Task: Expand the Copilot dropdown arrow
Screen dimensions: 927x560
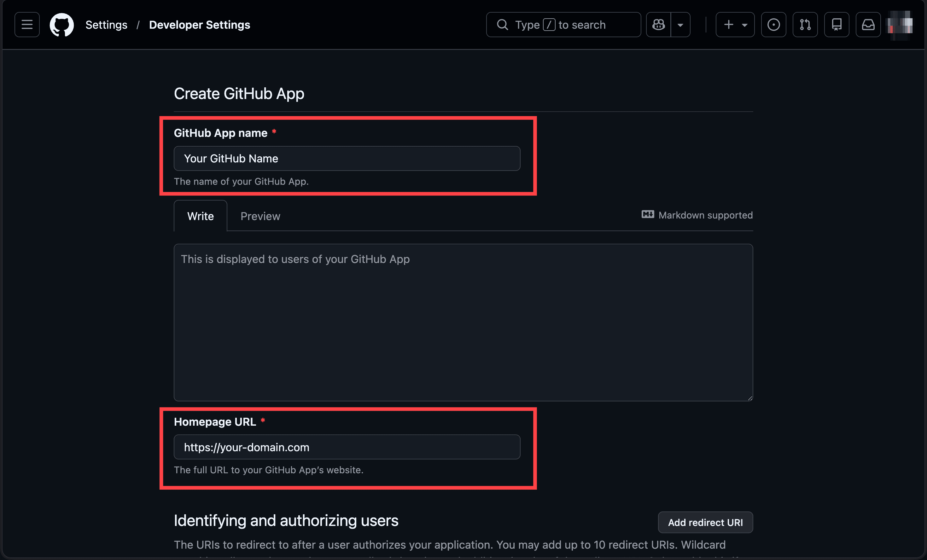Action: tap(680, 25)
